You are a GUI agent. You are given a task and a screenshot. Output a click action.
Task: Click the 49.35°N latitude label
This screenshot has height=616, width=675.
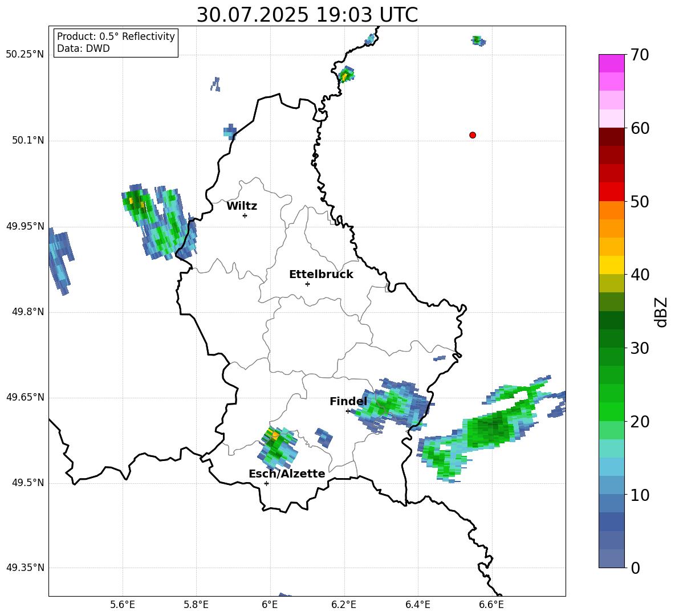click(x=25, y=568)
